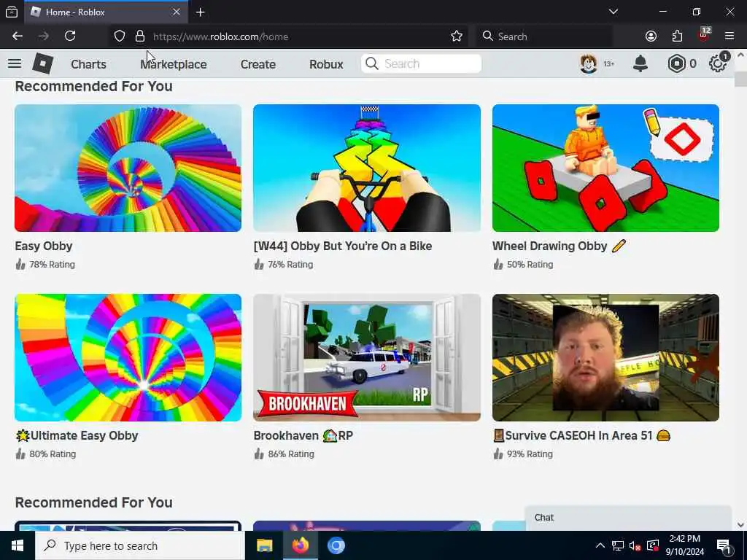Open the Easy Obby thumbnail

pos(128,168)
